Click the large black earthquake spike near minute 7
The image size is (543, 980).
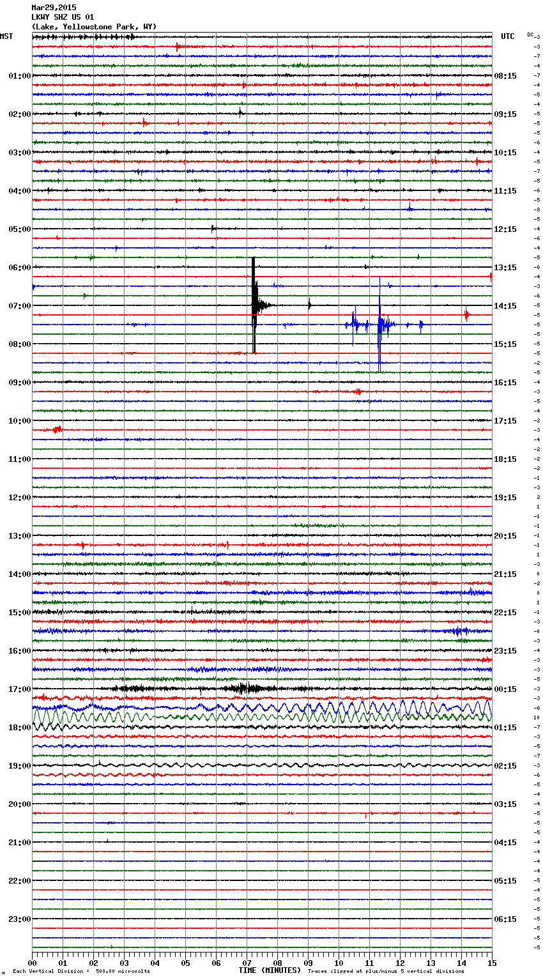click(254, 305)
